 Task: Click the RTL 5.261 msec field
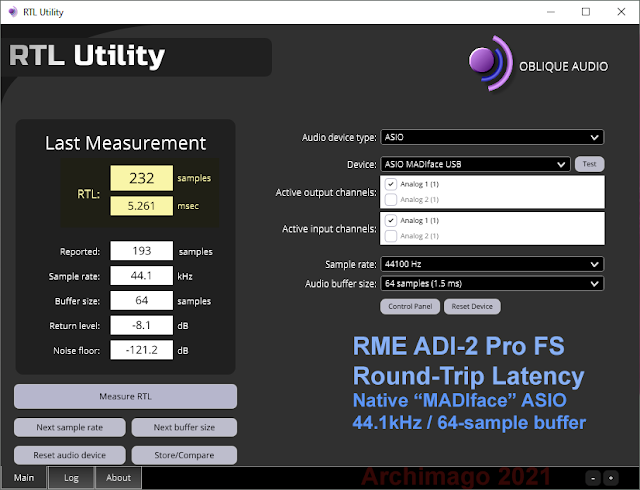pyautogui.click(x=142, y=206)
